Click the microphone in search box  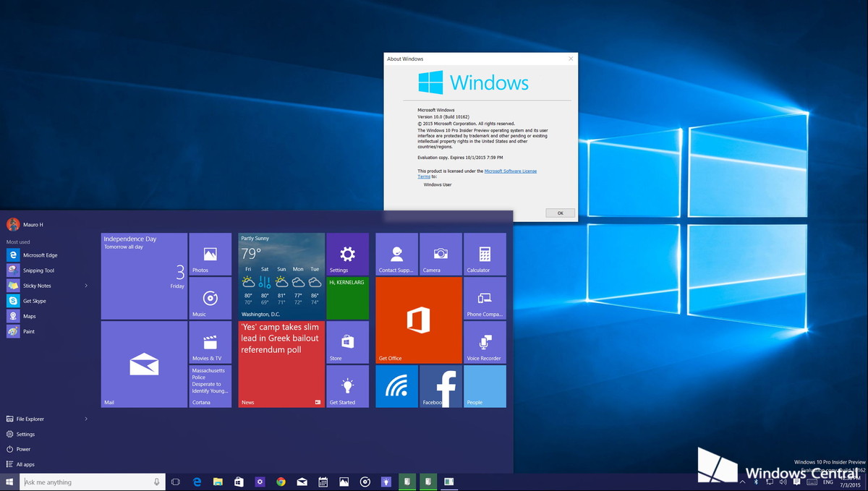[157, 482]
